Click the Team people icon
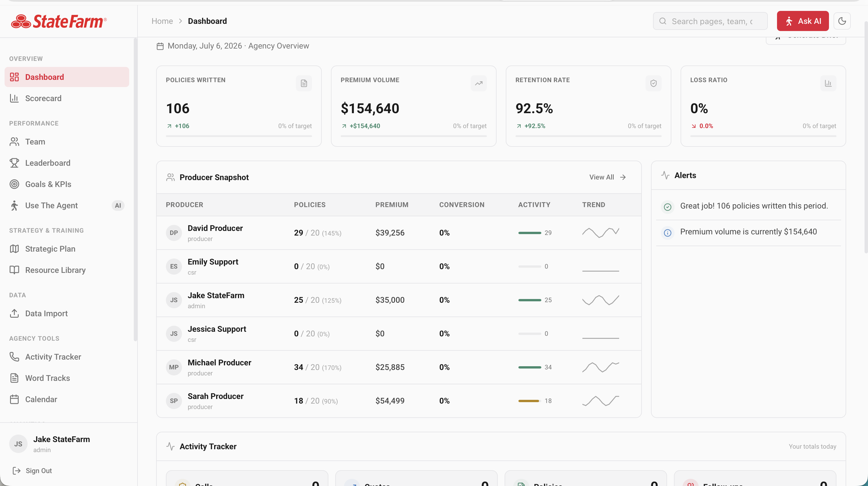The image size is (868, 486). click(14, 142)
